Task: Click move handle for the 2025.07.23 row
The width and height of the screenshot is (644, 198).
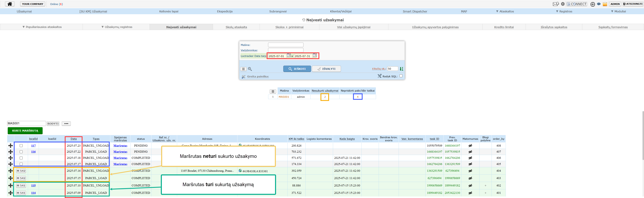Action: pyautogui.click(x=11, y=146)
